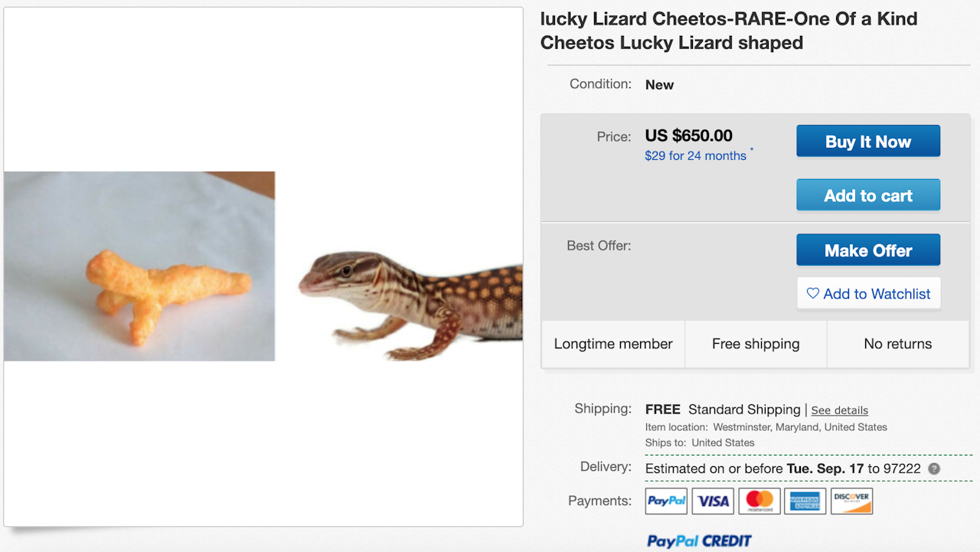Click the delivery estimate help question mark

pyautogui.click(x=934, y=469)
